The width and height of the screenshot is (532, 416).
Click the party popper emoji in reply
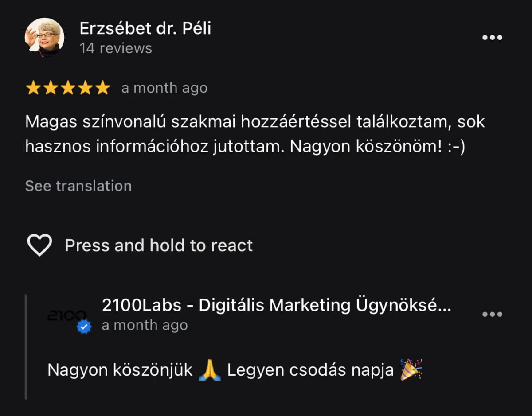pyautogui.click(x=411, y=369)
